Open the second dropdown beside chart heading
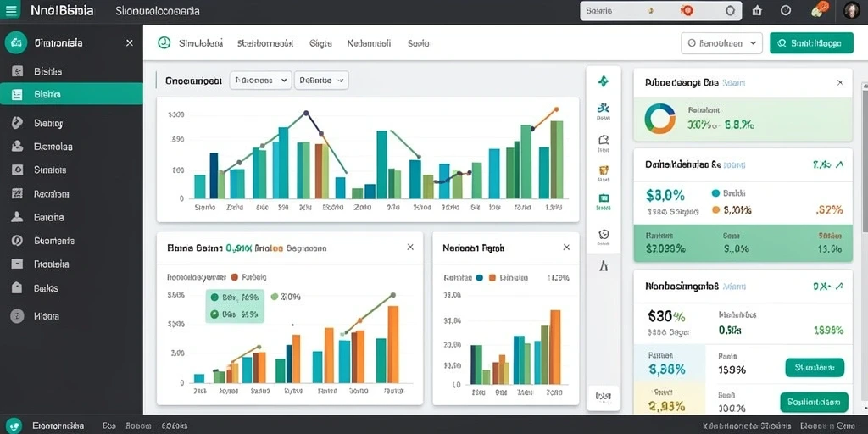This screenshot has width=868, height=434. (321, 81)
